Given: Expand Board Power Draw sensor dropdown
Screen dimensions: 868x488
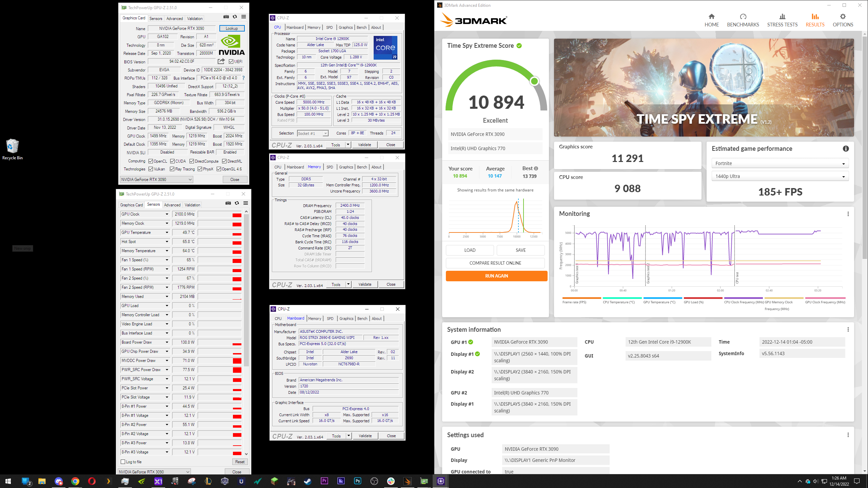Looking at the screenshot, I should point(167,342).
